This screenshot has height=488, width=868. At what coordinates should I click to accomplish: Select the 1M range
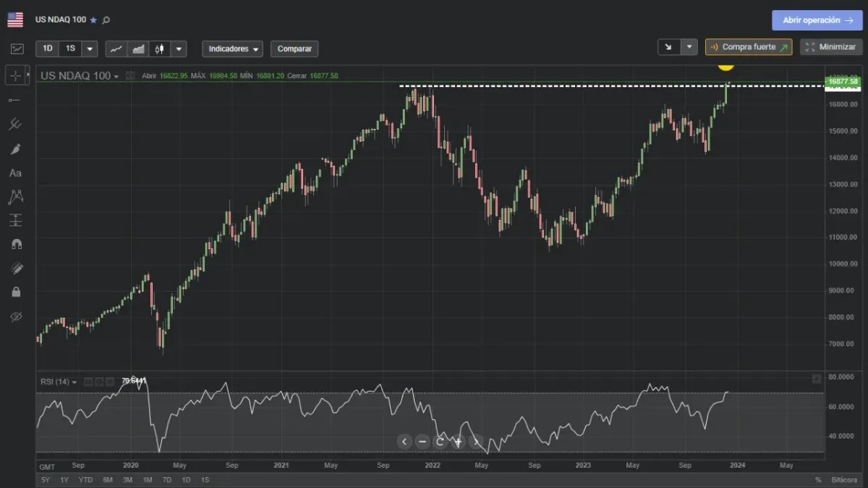tap(147, 480)
